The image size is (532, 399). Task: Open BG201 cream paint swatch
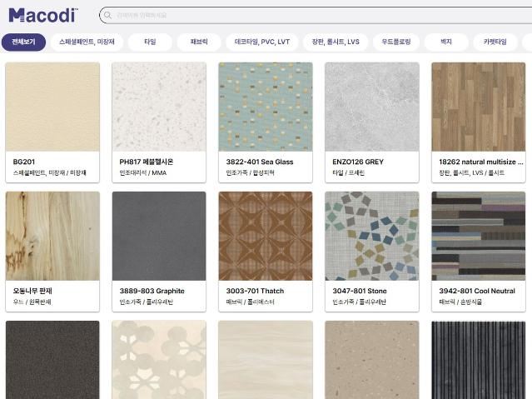tap(52, 107)
